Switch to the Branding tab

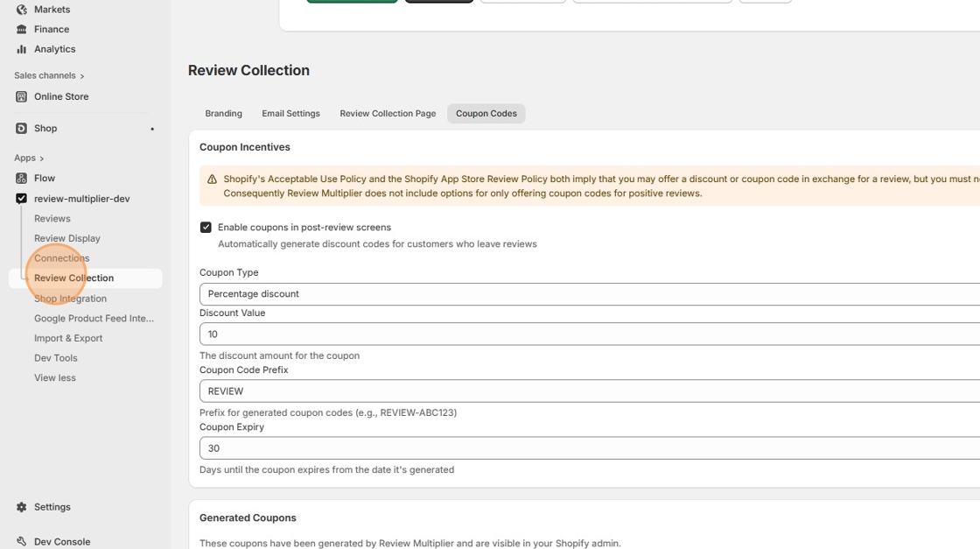click(x=223, y=113)
